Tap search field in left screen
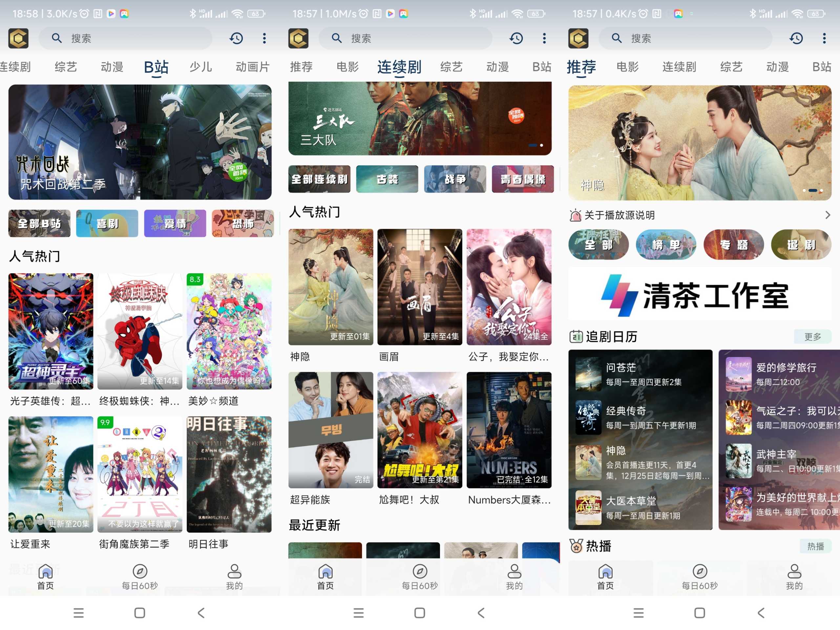The height and width of the screenshot is (630, 840). (125, 38)
